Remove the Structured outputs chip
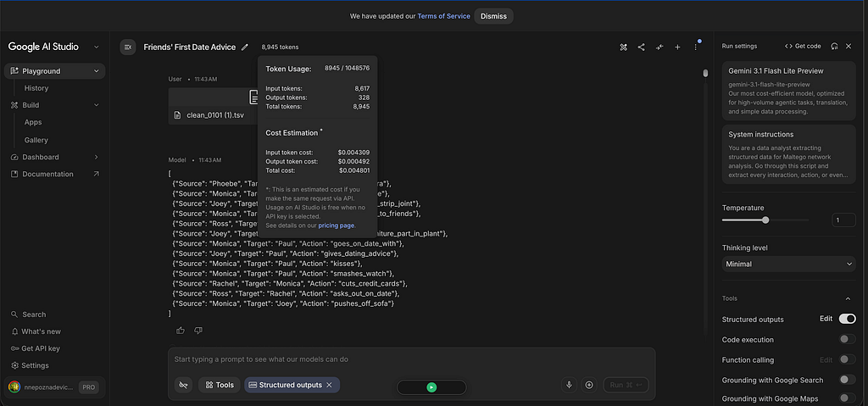Image resolution: width=868 pixels, height=406 pixels. point(330,385)
